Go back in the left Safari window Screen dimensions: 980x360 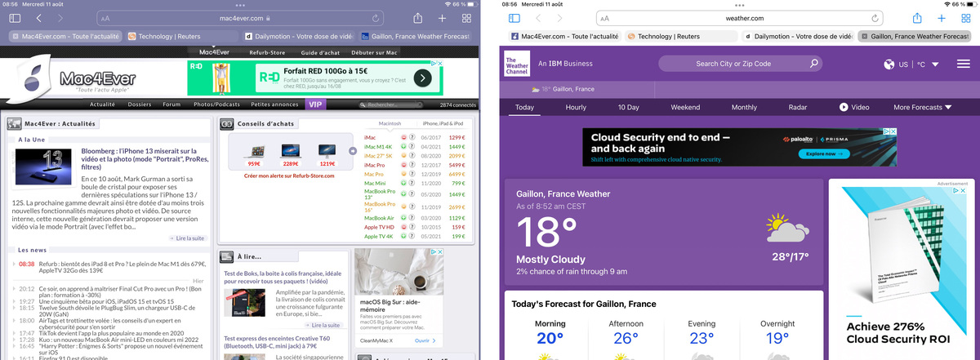click(x=38, y=18)
